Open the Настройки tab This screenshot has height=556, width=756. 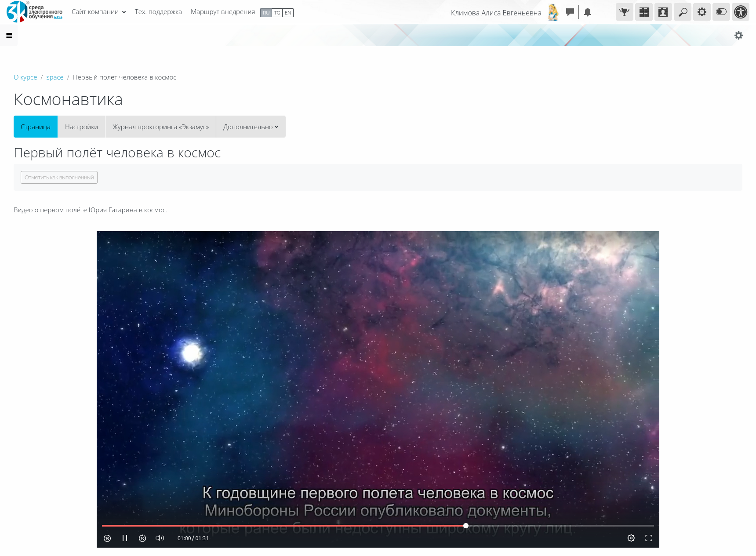tap(81, 127)
